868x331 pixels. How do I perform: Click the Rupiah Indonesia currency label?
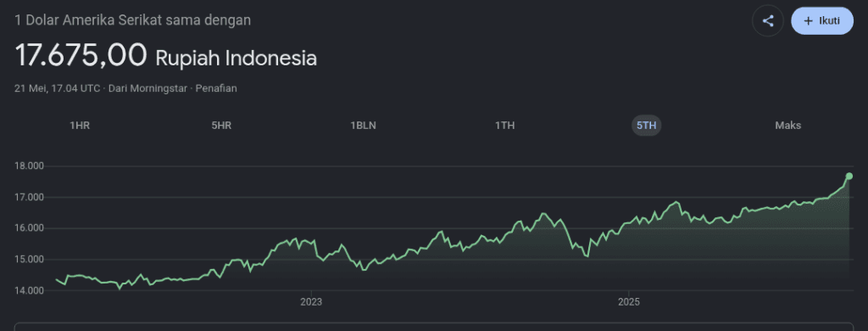coord(236,59)
